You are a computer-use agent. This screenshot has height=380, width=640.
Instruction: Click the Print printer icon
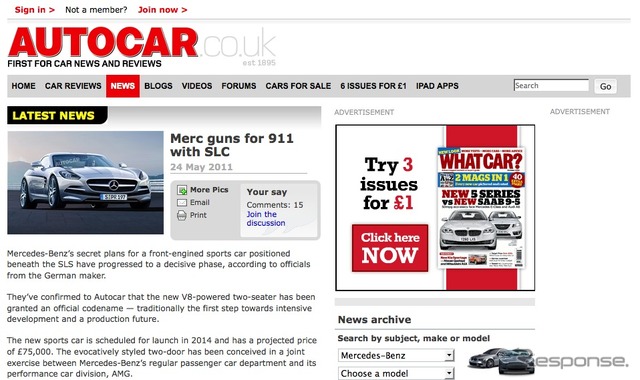182,215
